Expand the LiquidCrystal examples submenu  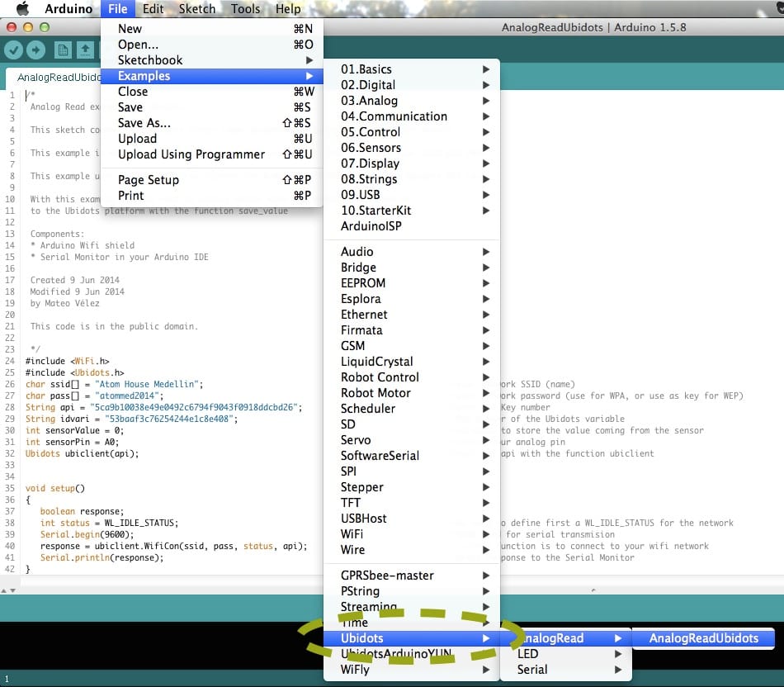pyautogui.click(x=412, y=362)
